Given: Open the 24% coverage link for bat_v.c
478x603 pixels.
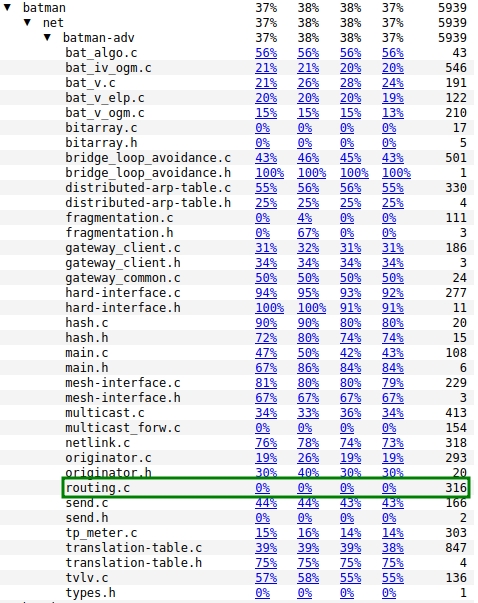Looking at the screenshot, I should [x=393, y=83].
